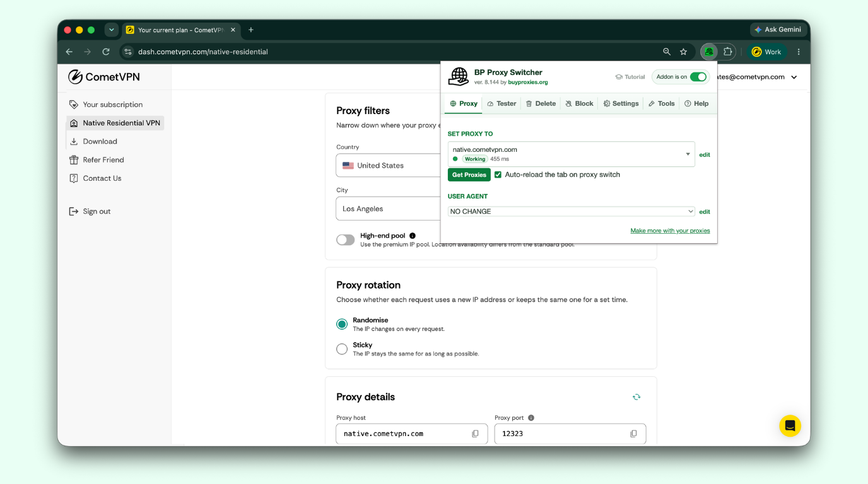
Task: Select the Sticky rotation option
Action: point(342,349)
